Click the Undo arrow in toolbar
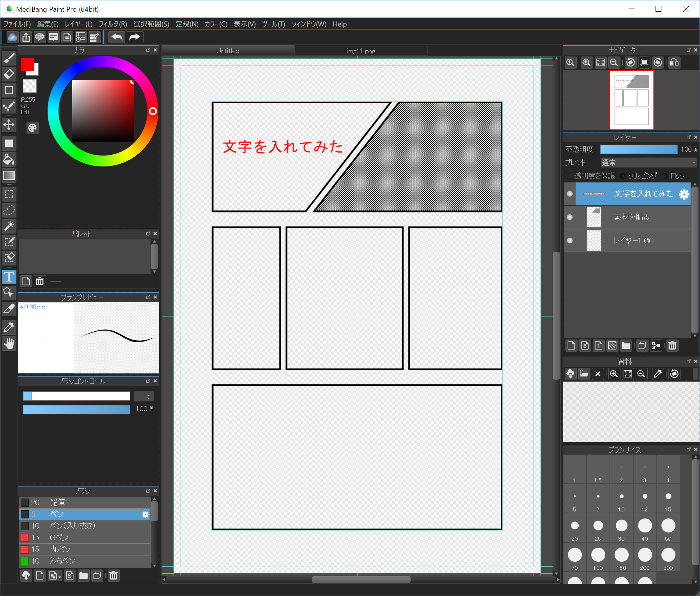 tap(117, 37)
